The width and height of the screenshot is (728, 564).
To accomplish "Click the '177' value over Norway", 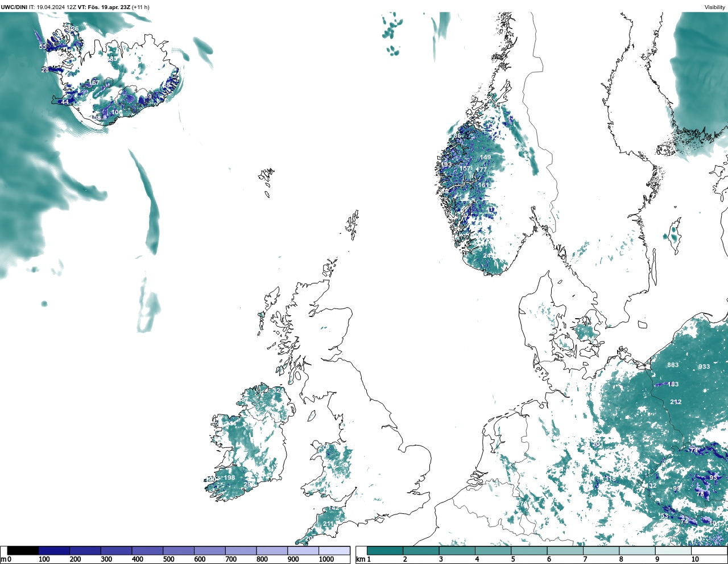I will (x=481, y=170).
